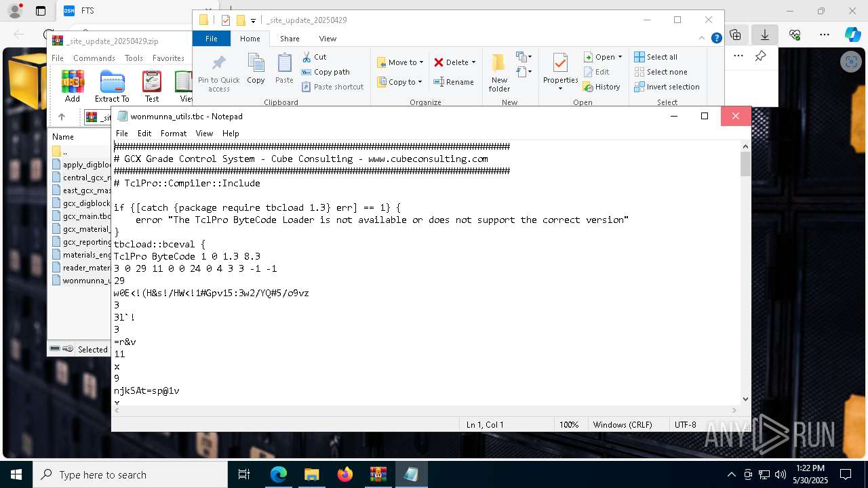This screenshot has width=868, height=488.
Task: Click Pin to Quick access in Explorer ribbon
Action: point(218,74)
